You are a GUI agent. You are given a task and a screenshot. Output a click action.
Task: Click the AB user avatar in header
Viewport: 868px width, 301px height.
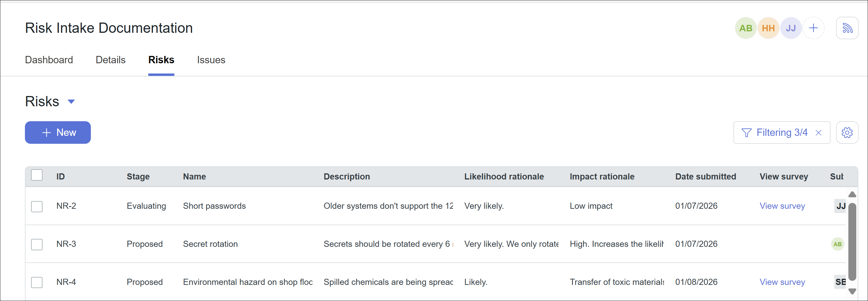(745, 28)
